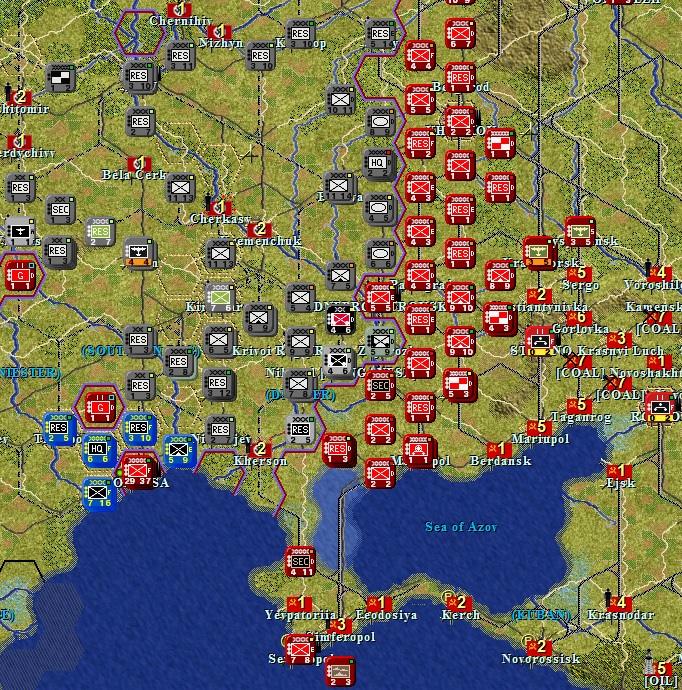Select blue infantry unit marked 5-9
Screen dimensions: 682x690
[178, 452]
